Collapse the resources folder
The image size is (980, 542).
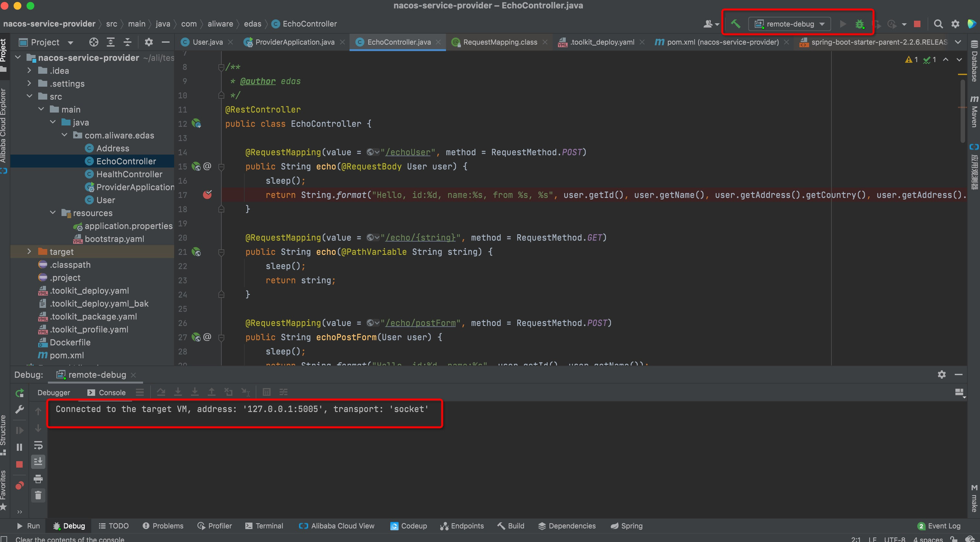point(53,213)
